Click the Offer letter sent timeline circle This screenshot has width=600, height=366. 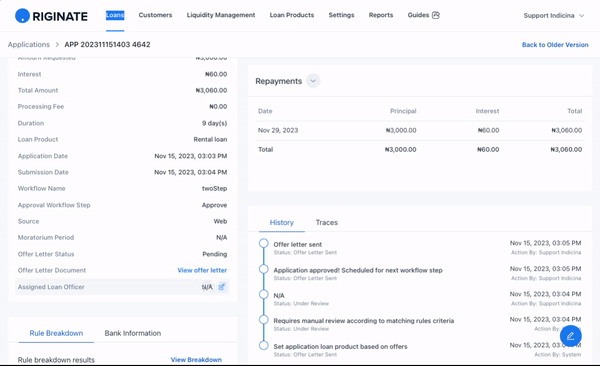point(264,243)
